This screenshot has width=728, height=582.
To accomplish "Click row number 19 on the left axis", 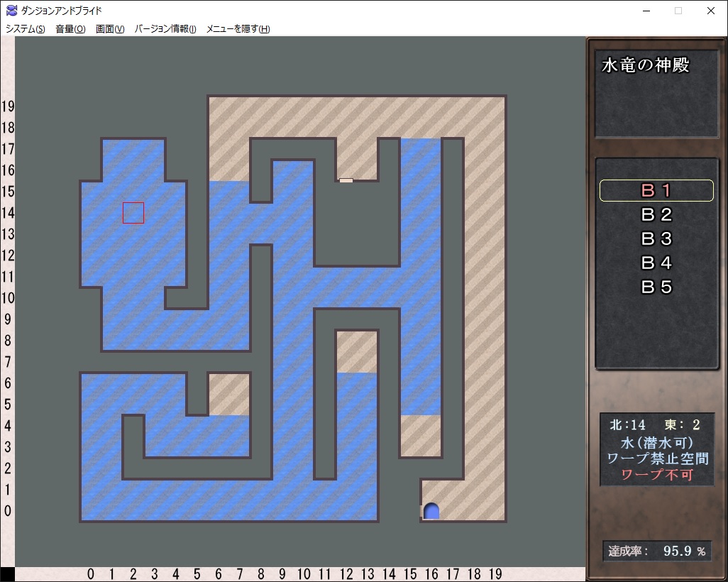I will tap(8, 106).
